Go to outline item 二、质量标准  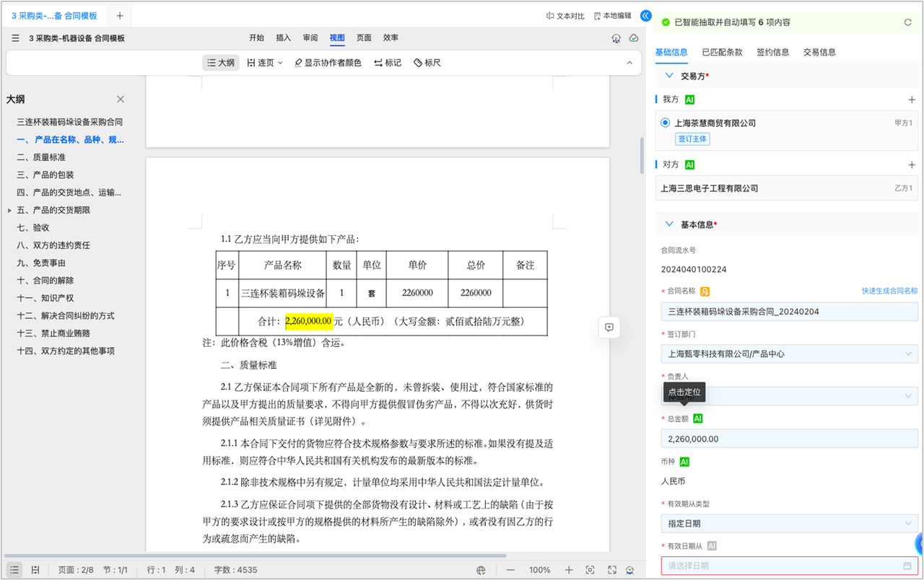pos(41,157)
